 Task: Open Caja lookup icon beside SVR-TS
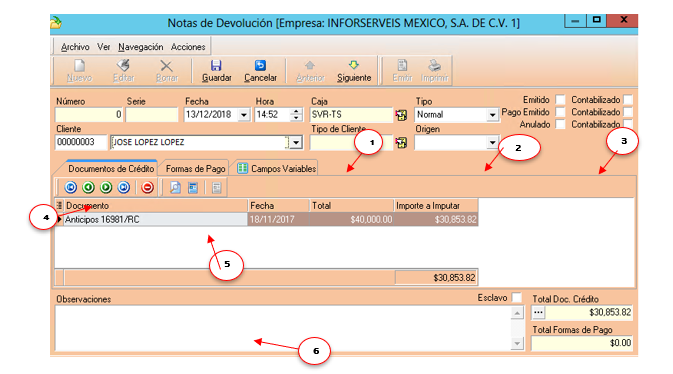(x=401, y=115)
